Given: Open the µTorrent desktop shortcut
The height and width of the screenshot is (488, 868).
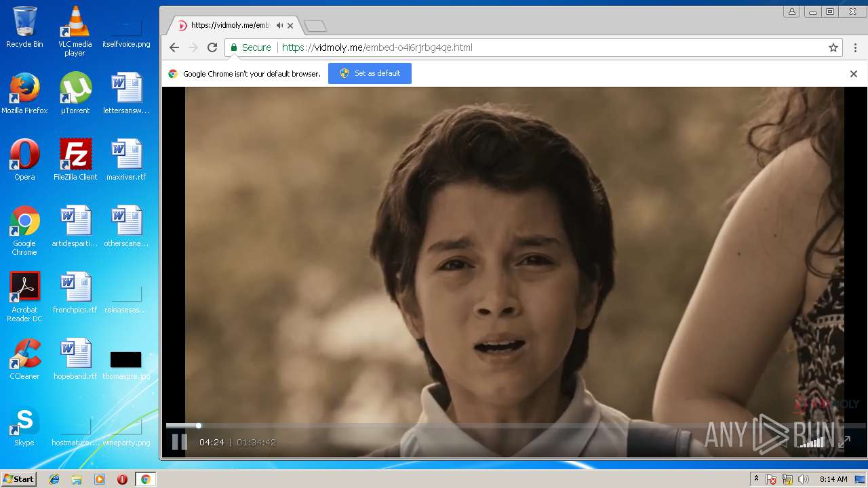Looking at the screenshot, I should coord(75,94).
